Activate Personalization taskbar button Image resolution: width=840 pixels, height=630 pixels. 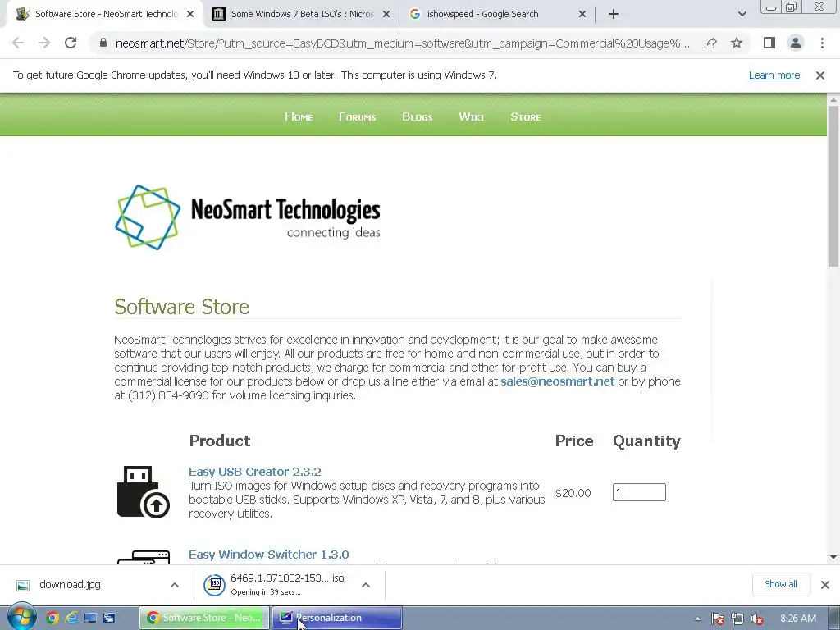(x=337, y=618)
